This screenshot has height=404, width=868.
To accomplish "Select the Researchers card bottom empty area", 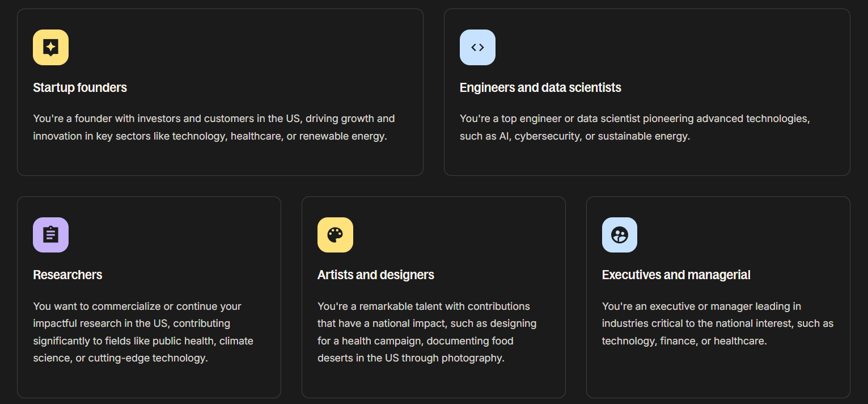I will pyautogui.click(x=149, y=380).
